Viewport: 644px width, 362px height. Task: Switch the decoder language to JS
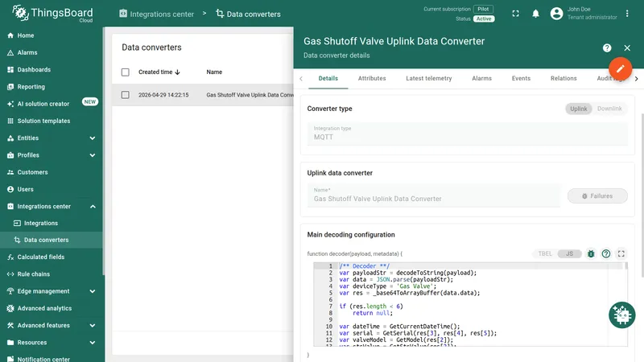[x=569, y=253]
